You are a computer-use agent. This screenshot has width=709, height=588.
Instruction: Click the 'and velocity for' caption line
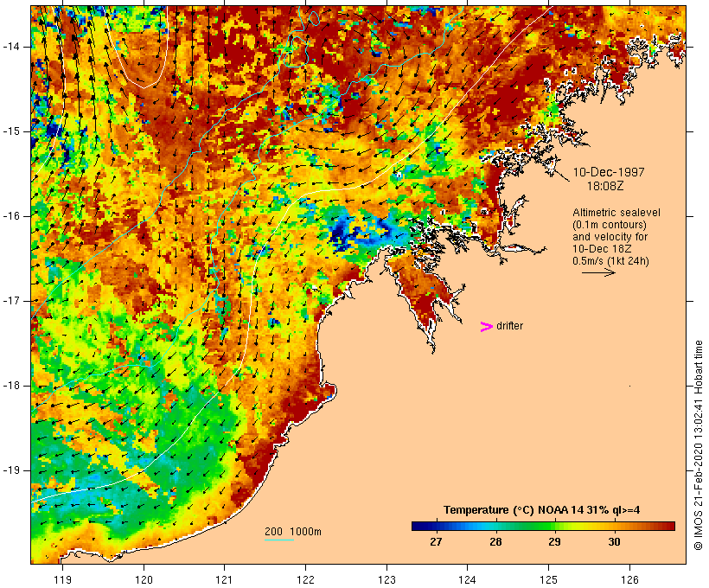610,237
